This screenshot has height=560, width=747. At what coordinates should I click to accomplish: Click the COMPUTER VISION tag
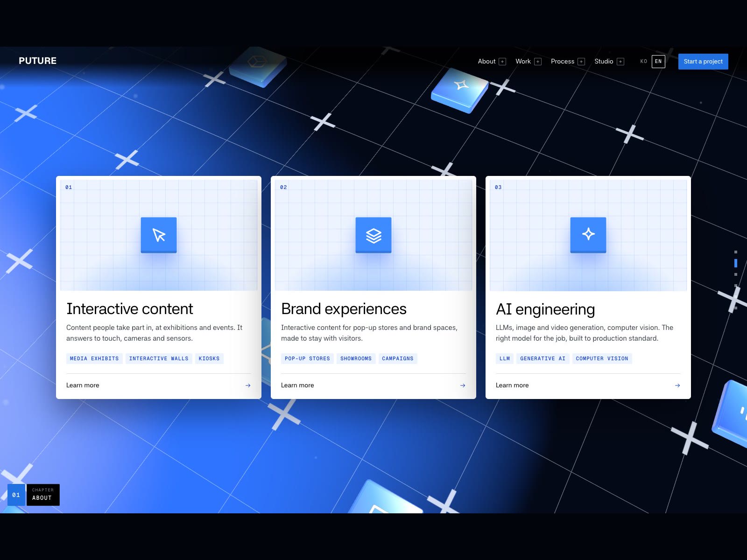[x=602, y=358]
